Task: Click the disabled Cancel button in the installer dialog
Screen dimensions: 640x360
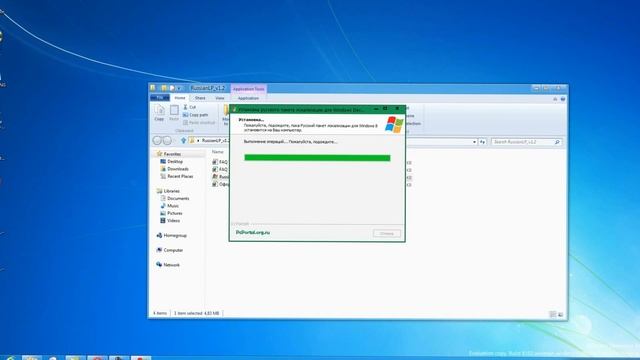Action: 387,233
